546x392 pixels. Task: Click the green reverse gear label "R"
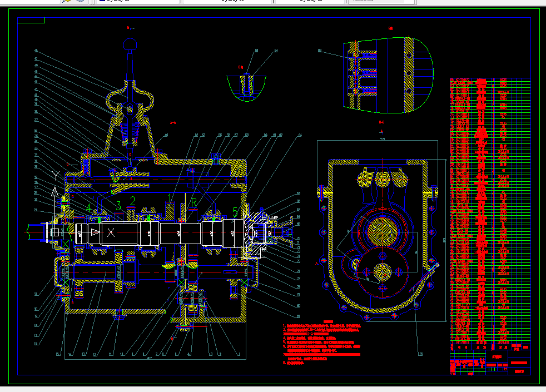[193, 202]
